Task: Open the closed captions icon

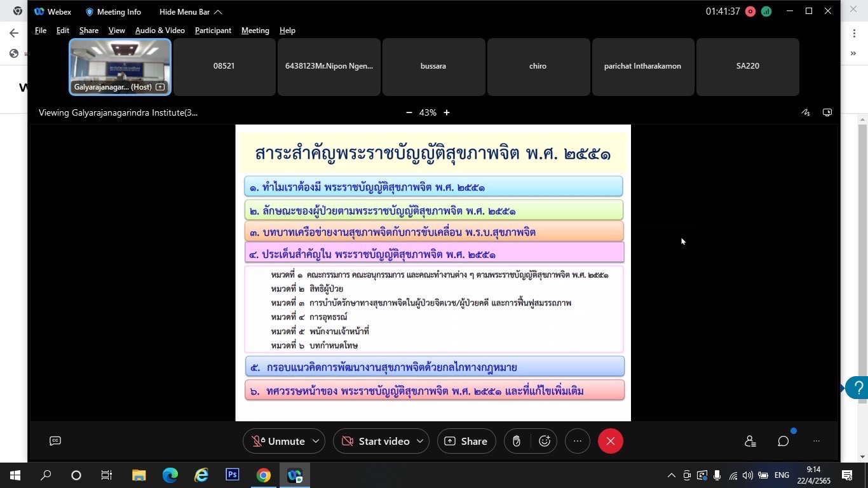Action: [x=55, y=441]
